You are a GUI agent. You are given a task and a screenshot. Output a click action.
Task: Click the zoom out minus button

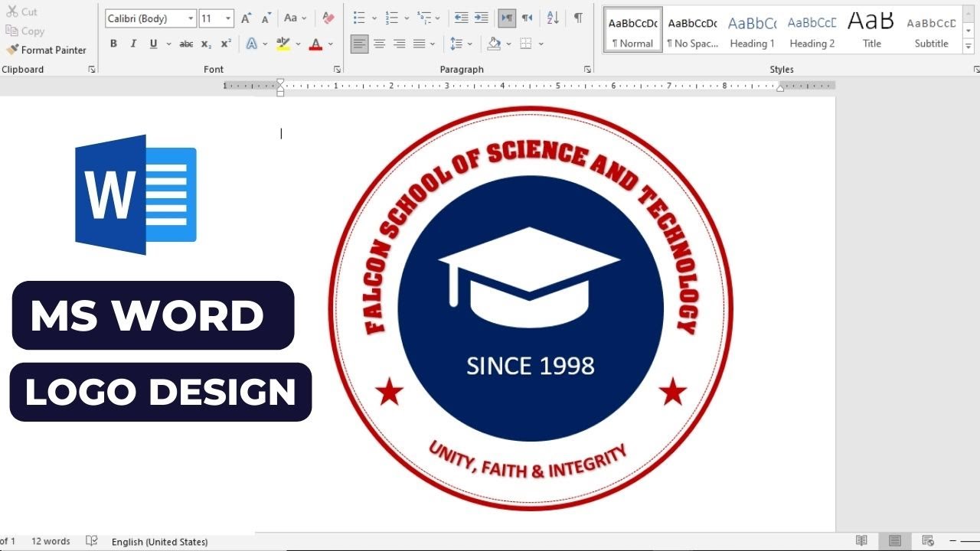tap(953, 541)
